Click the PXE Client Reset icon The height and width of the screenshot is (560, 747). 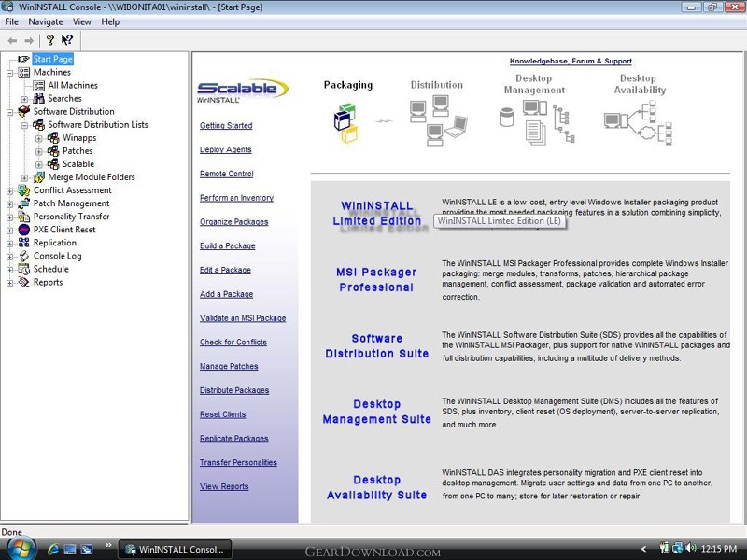click(x=24, y=230)
